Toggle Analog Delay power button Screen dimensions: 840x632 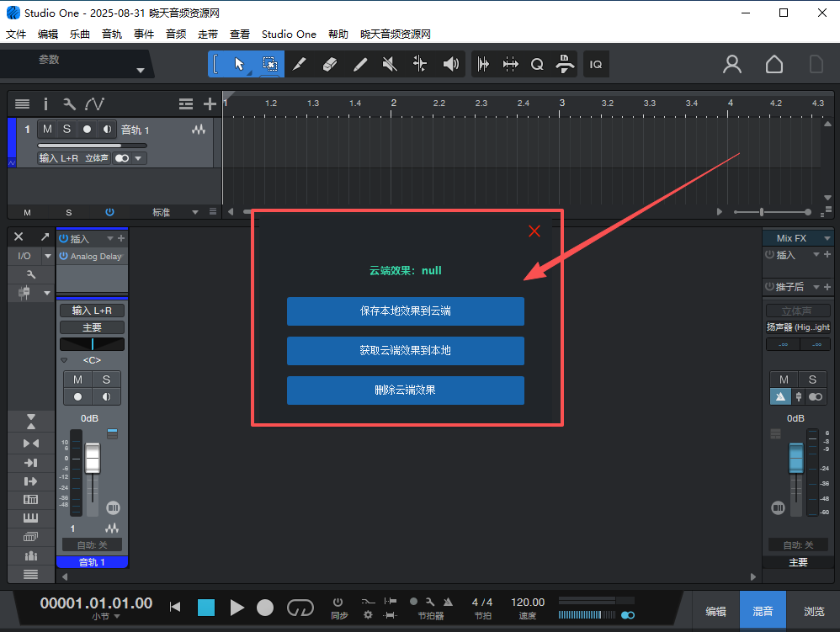(63, 256)
